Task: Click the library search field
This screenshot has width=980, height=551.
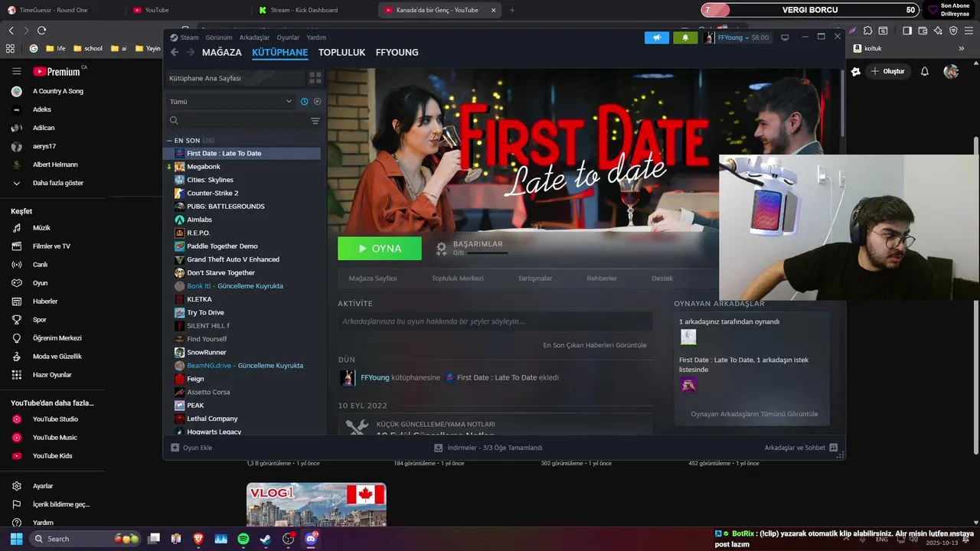Action: tap(237, 121)
